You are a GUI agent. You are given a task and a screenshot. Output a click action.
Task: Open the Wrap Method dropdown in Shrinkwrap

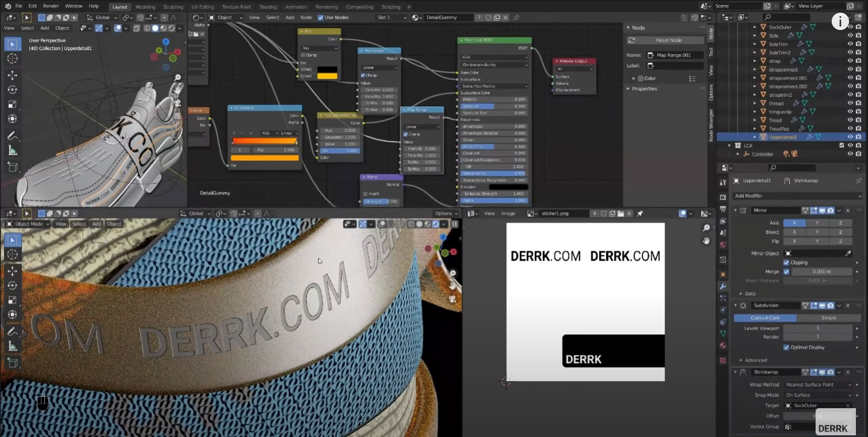(x=818, y=385)
